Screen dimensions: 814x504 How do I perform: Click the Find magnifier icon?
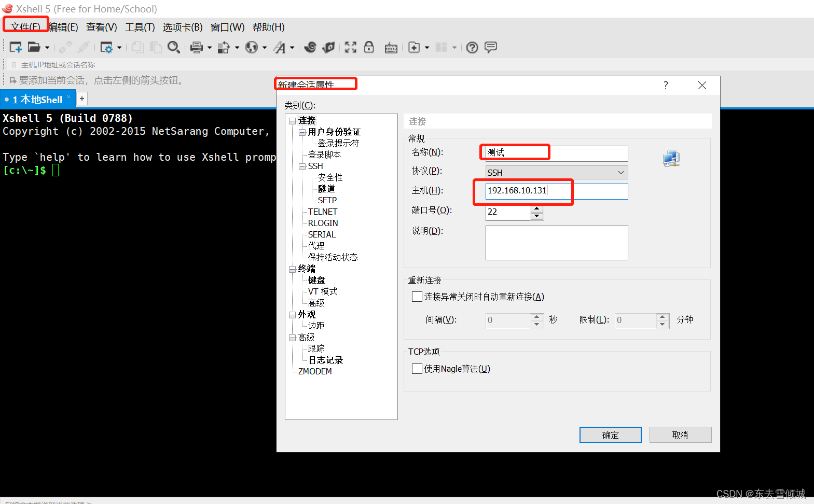tap(174, 47)
